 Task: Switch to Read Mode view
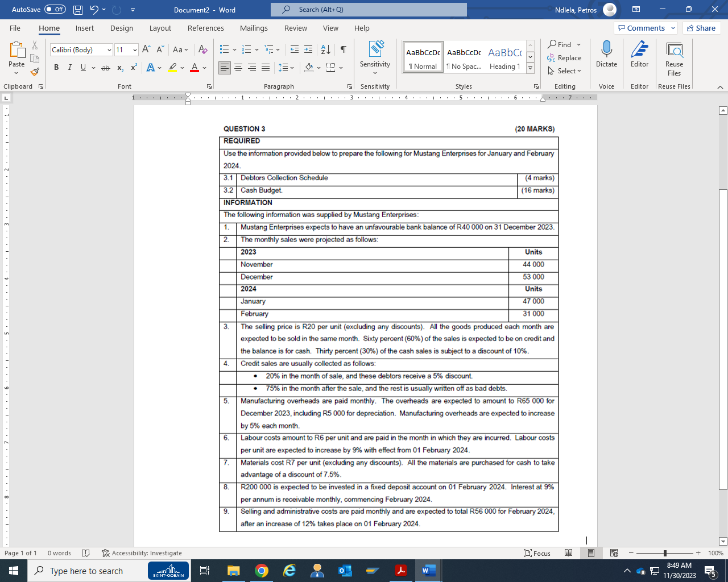[x=568, y=553]
